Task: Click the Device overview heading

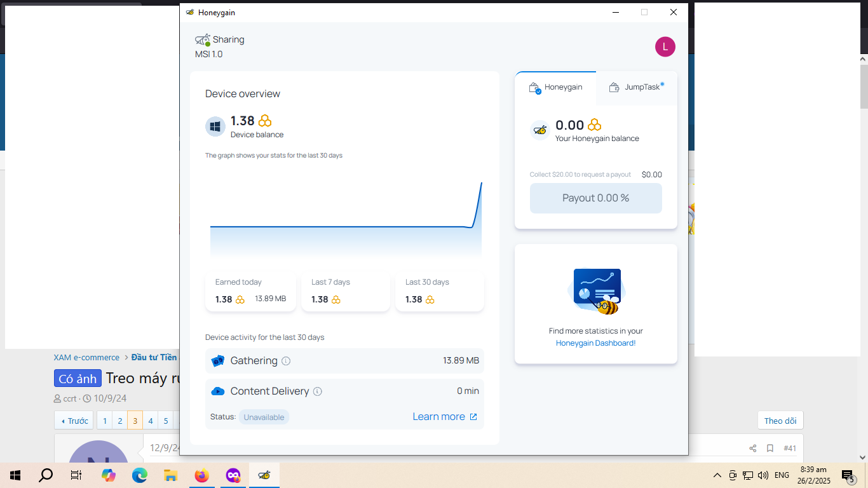Action: coord(243,94)
